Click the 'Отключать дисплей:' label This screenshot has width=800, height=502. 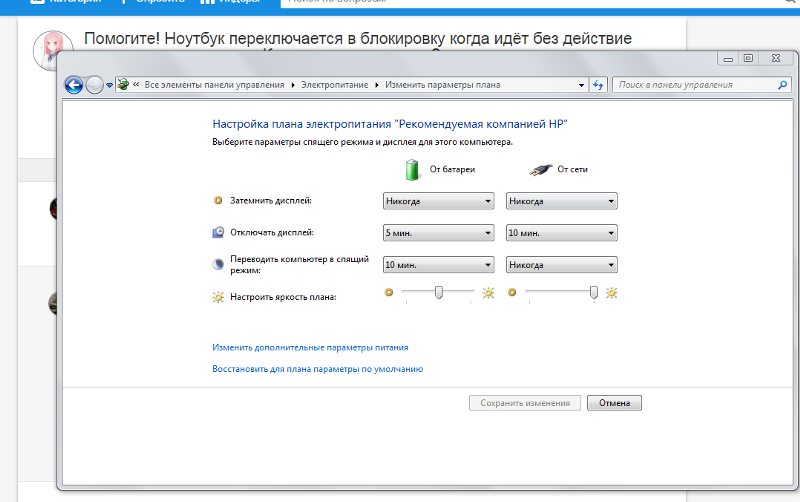(x=272, y=233)
